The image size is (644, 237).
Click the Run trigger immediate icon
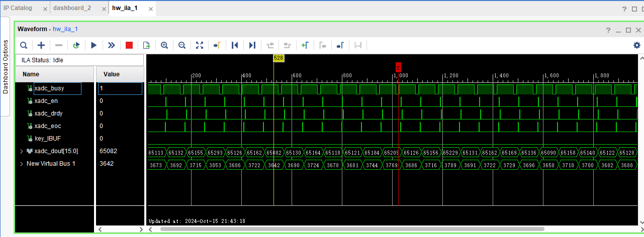[x=111, y=45]
